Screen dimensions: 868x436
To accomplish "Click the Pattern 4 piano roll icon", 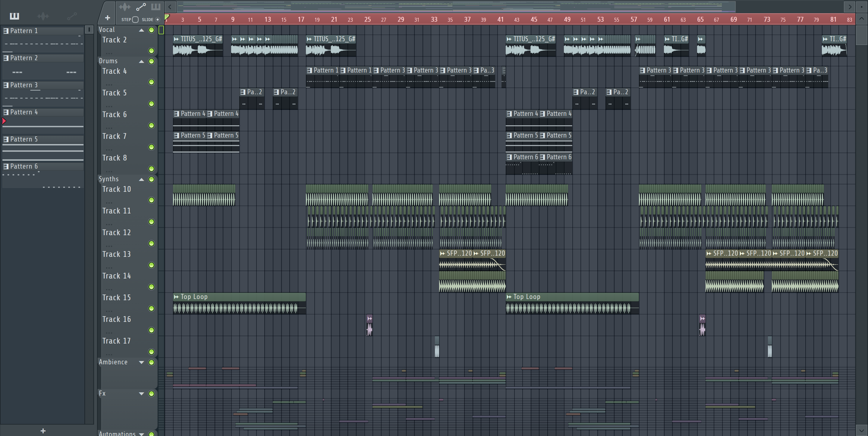I will coord(6,112).
